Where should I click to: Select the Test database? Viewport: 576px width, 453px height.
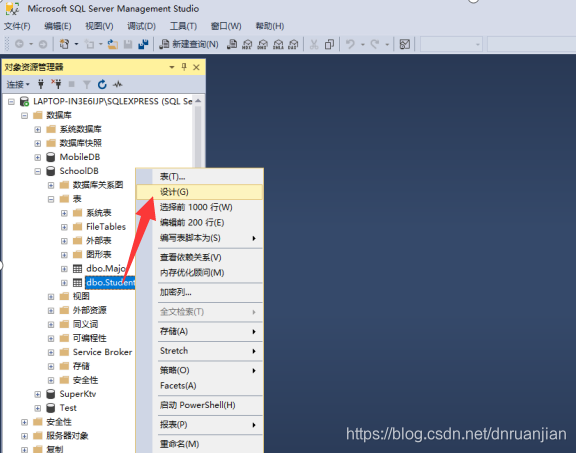click(x=68, y=408)
